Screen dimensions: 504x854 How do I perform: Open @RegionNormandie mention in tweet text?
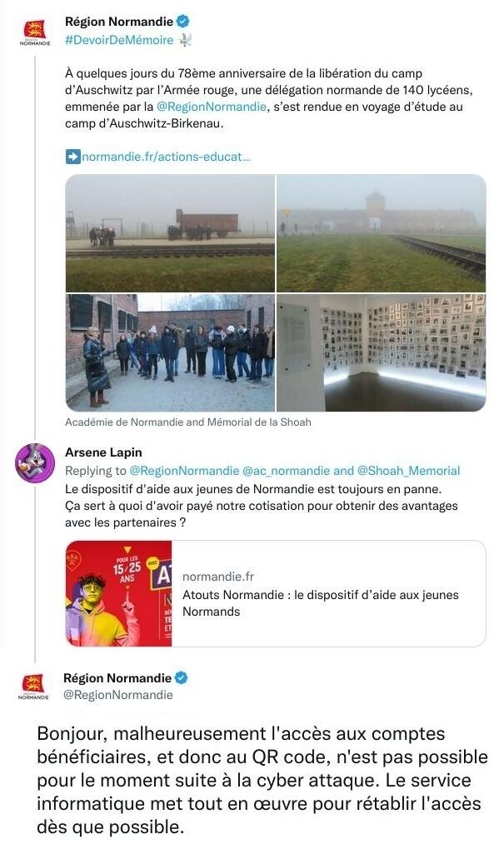[x=212, y=107]
